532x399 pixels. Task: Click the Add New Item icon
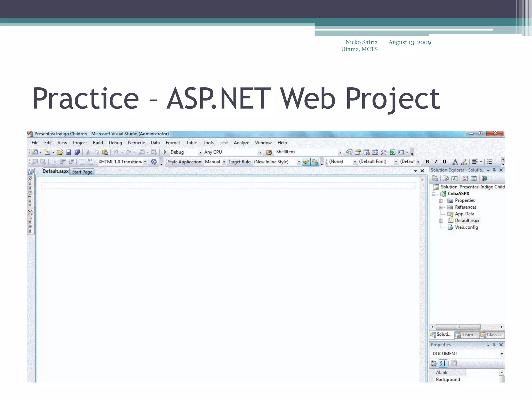click(47, 152)
